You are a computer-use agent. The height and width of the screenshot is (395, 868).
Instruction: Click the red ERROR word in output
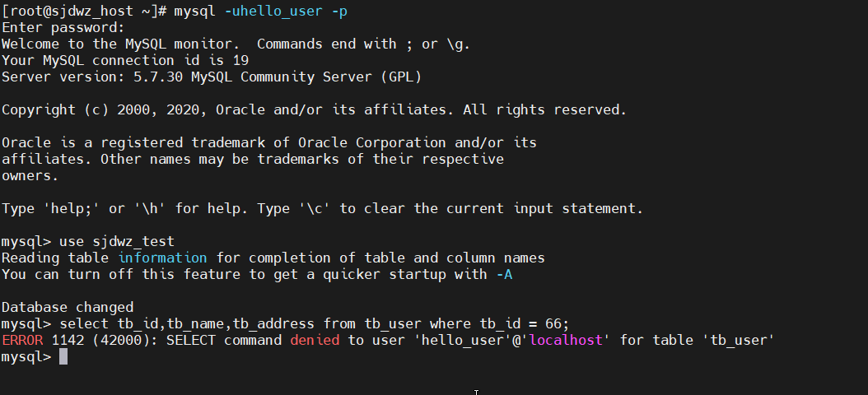[x=22, y=340]
